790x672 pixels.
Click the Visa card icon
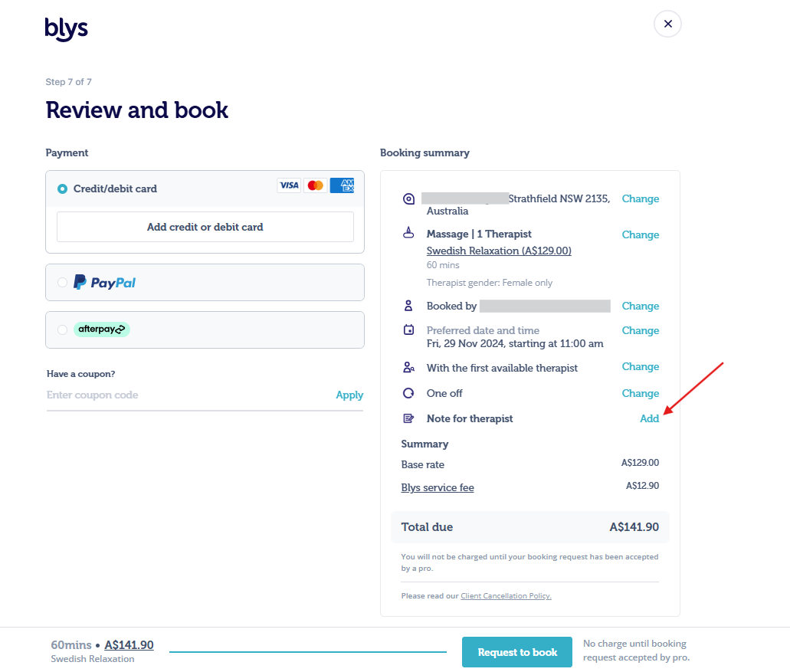click(x=289, y=185)
